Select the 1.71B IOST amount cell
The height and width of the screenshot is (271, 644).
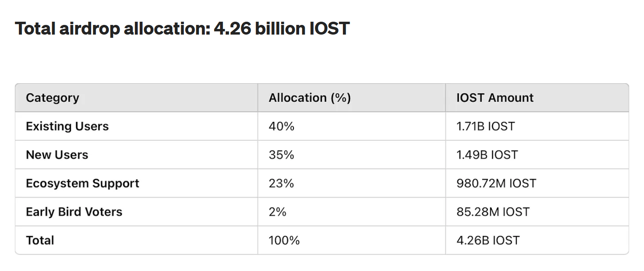[x=485, y=126]
